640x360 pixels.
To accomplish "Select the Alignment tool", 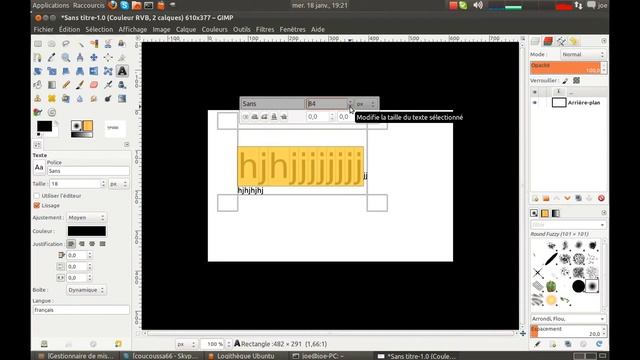I will 108,58.
